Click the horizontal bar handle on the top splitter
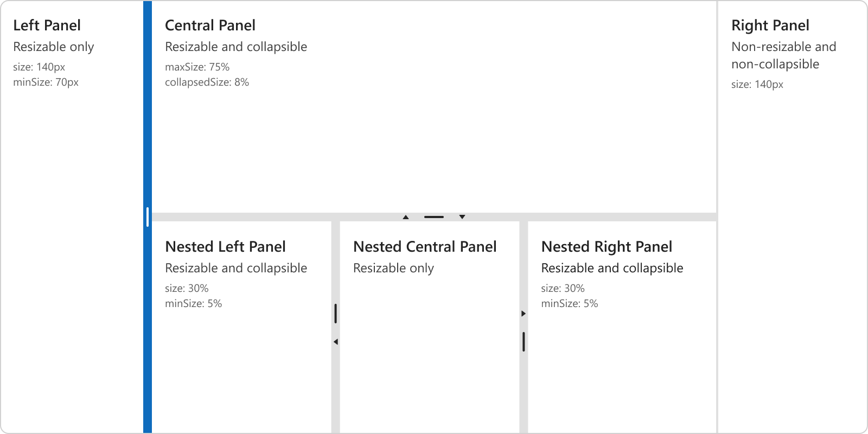868x434 pixels. (433, 217)
